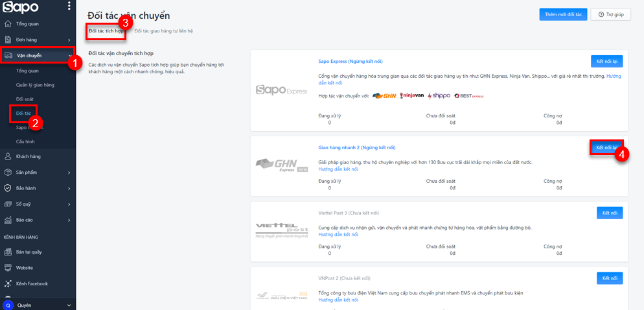Click Kết nối for VNPost 2

pos(610,278)
